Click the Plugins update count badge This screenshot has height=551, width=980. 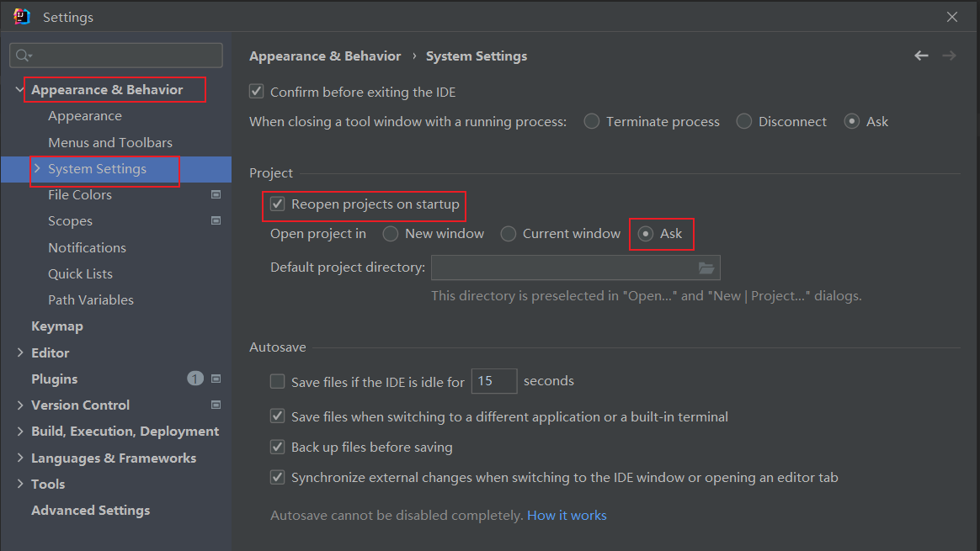(195, 379)
